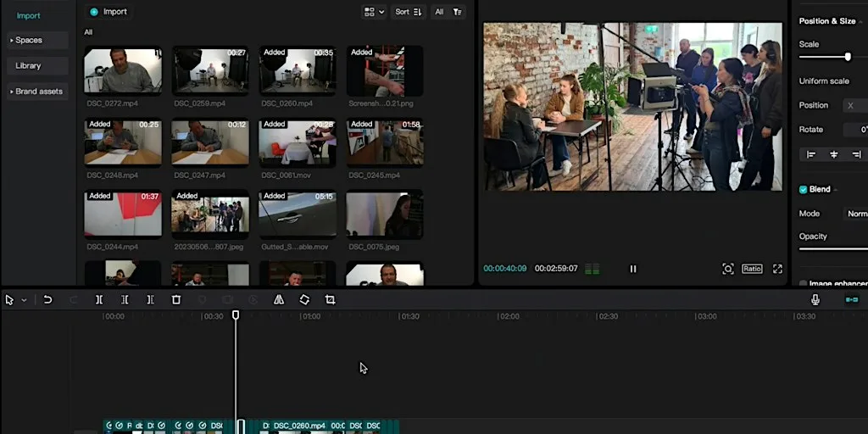Click the Import plus button
Image resolution: width=868 pixels, height=434 pixels.
tap(108, 12)
